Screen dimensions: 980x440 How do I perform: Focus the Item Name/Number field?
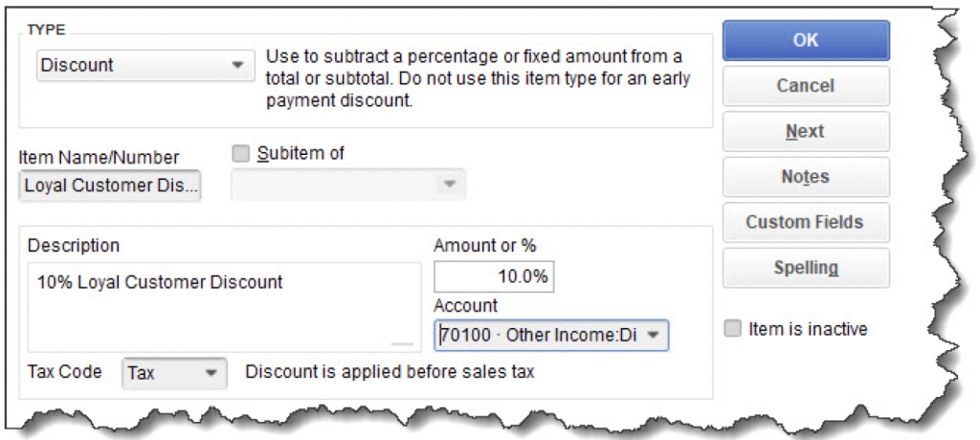[x=110, y=186]
